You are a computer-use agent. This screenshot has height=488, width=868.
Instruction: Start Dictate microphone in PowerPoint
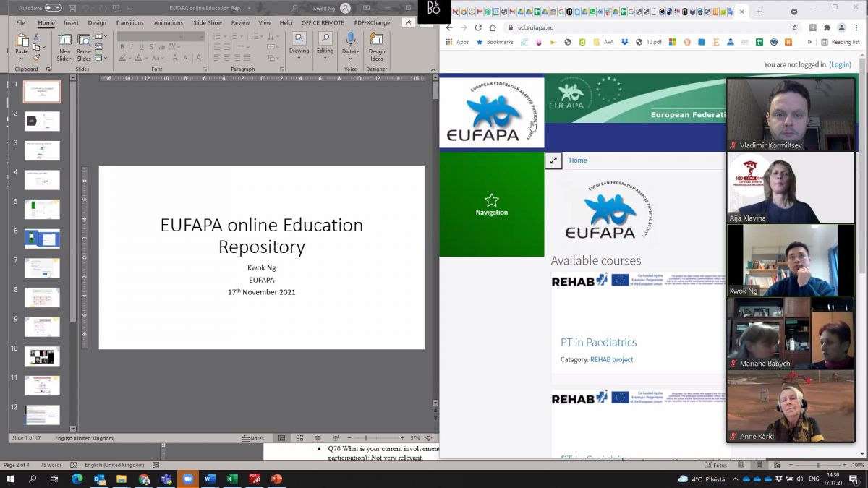click(351, 39)
